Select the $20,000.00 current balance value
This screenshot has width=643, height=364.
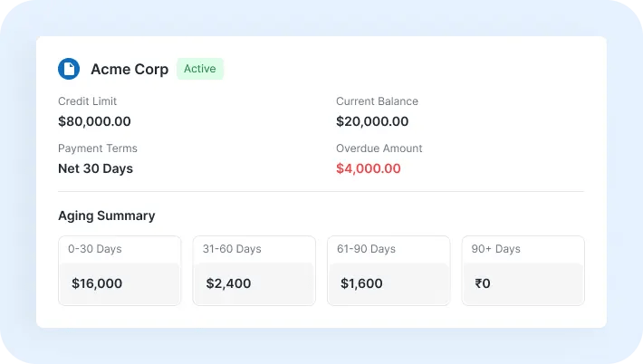[372, 121]
